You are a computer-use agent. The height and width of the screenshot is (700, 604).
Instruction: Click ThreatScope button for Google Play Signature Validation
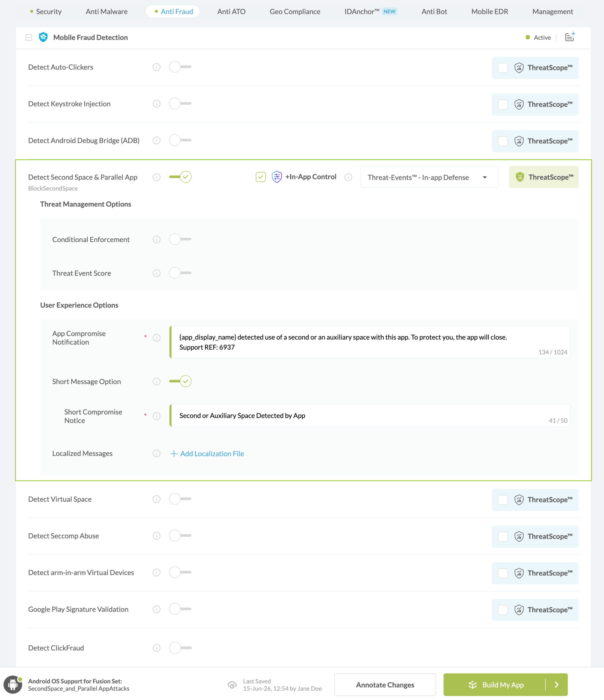(x=535, y=610)
